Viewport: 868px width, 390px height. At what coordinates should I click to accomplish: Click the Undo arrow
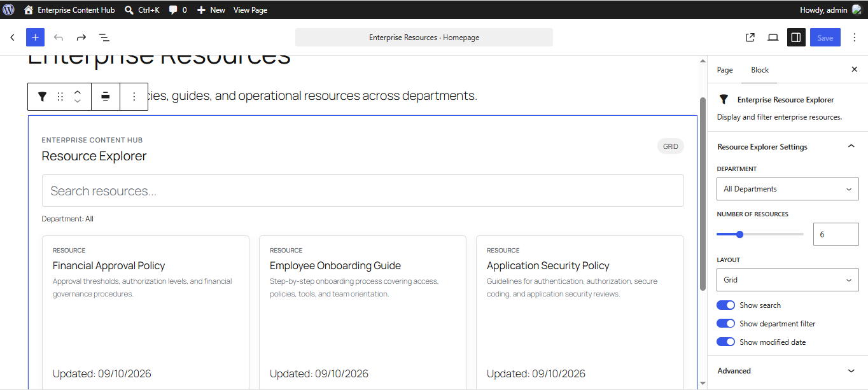click(x=59, y=38)
